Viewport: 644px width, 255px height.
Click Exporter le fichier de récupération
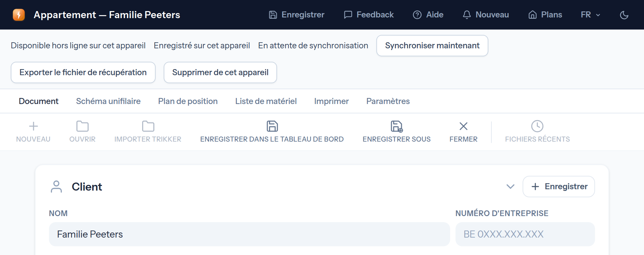pyautogui.click(x=83, y=72)
